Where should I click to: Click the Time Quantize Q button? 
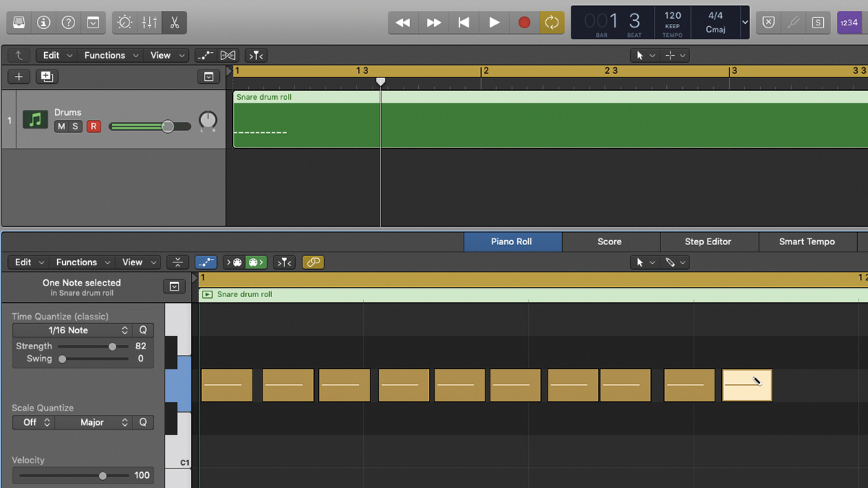[142, 330]
